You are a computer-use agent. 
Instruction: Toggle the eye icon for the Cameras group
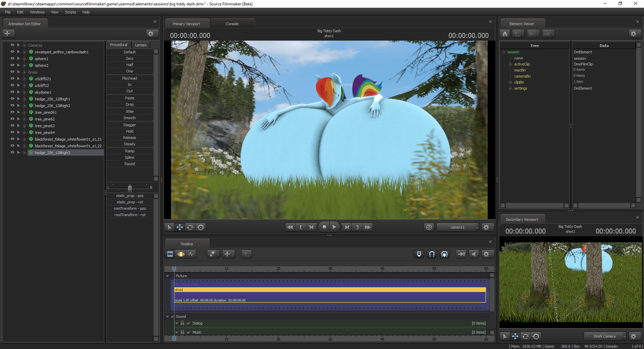12,45
